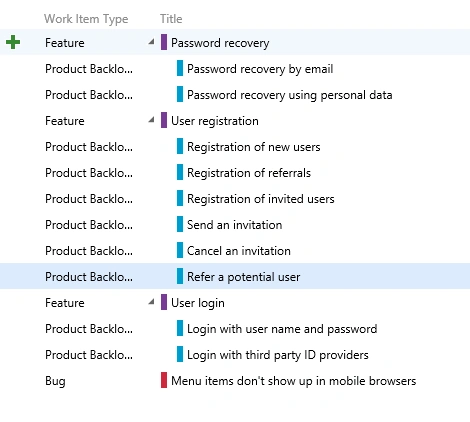The height and width of the screenshot is (422, 470).
Task: Click purple bar beside User registration
Action: tap(164, 120)
